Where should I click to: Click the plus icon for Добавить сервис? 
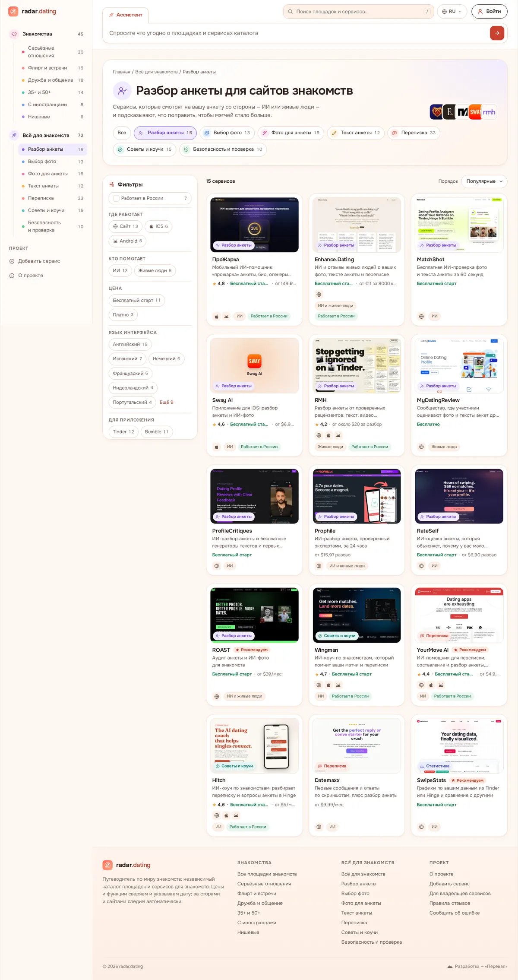coord(12,261)
